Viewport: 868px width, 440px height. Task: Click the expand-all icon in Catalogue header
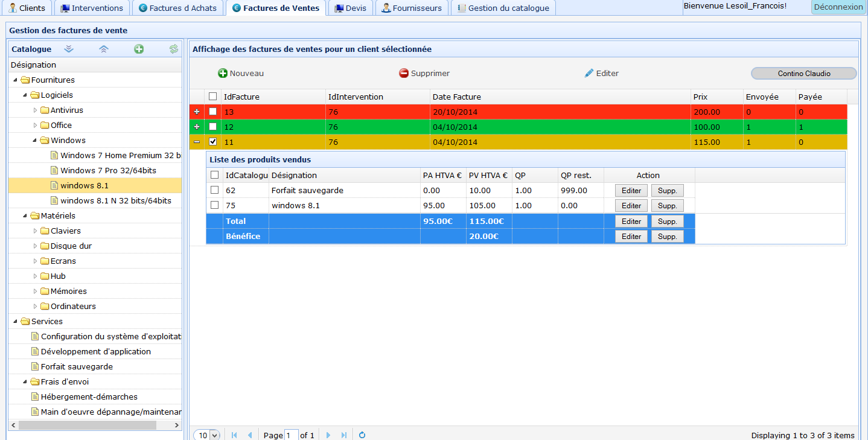69,49
